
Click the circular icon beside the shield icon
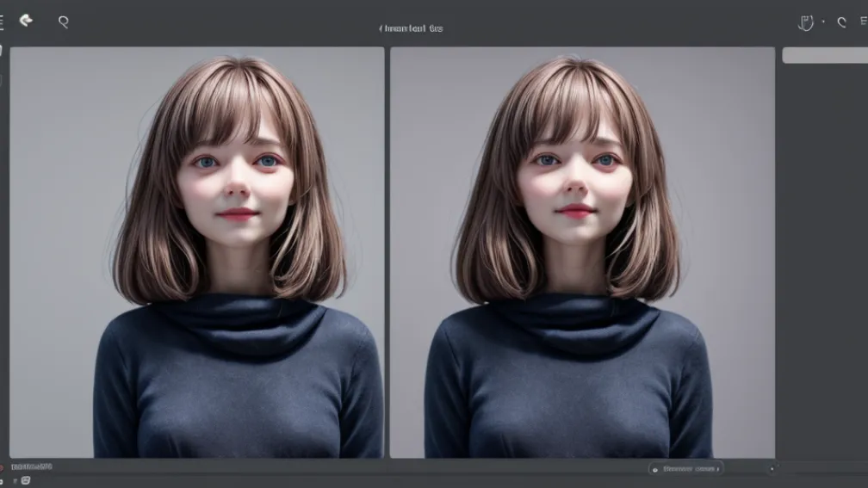click(x=842, y=22)
